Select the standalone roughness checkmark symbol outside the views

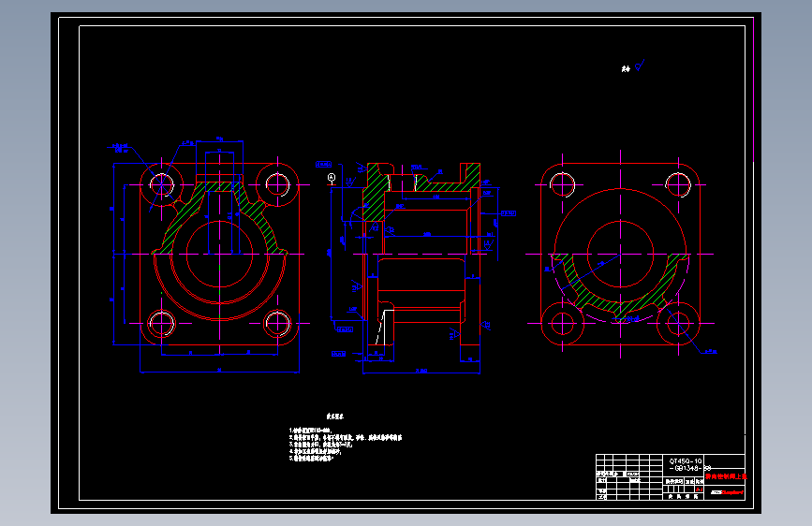(640, 66)
